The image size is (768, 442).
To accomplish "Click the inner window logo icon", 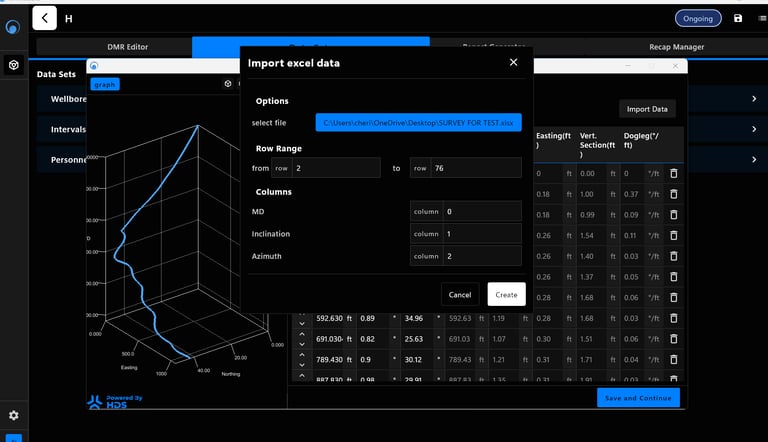I will click(94, 66).
